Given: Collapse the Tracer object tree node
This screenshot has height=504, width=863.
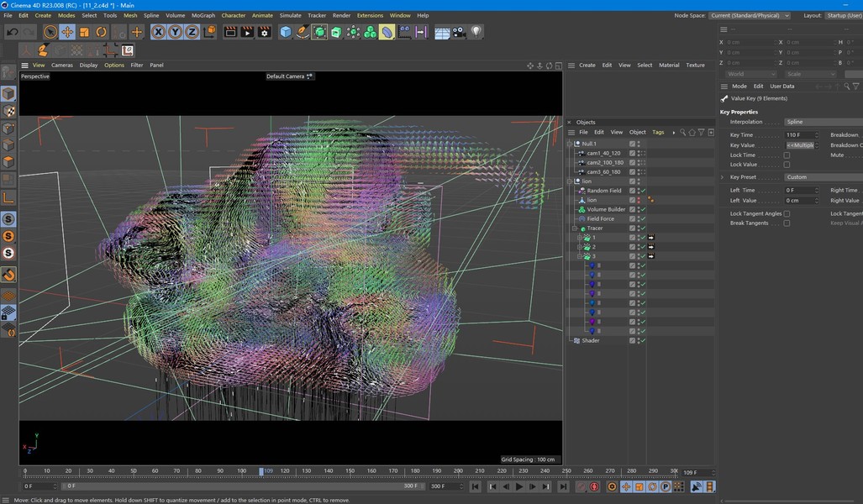Looking at the screenshot, I should [576, 228].
